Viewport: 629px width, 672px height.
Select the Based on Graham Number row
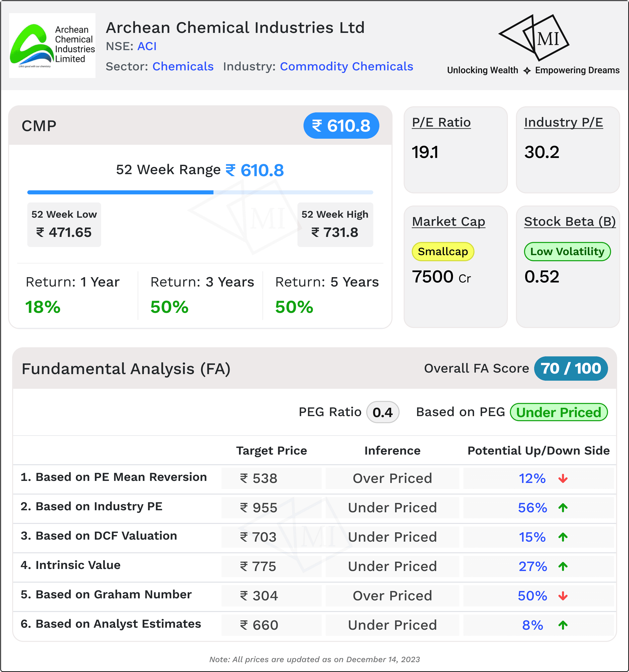coord(315,596)
